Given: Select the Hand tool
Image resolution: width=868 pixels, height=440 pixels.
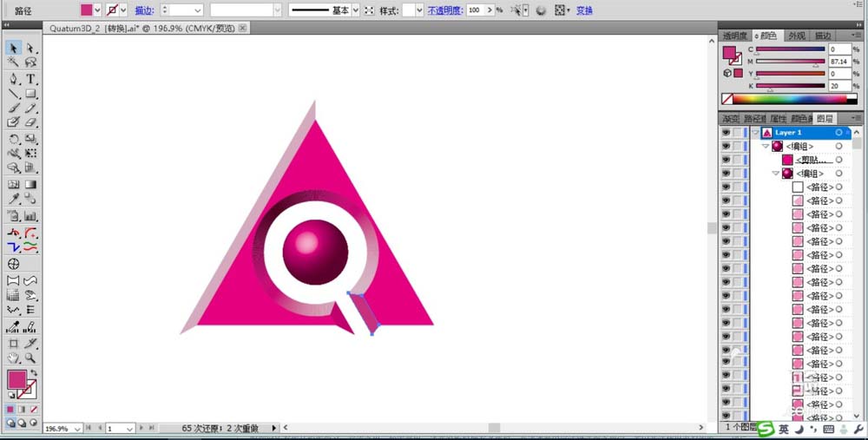Looking at the screenshot, I should [x=14, y=358].
